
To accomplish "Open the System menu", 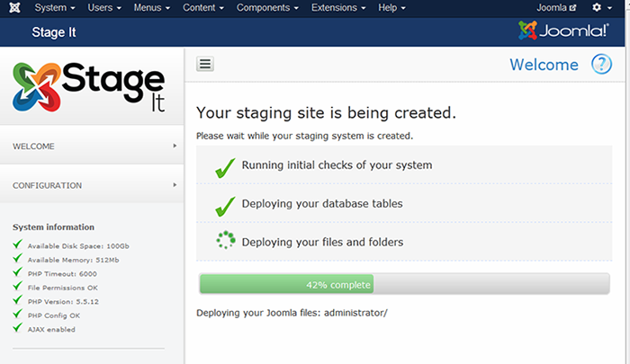I will point(55,7).
